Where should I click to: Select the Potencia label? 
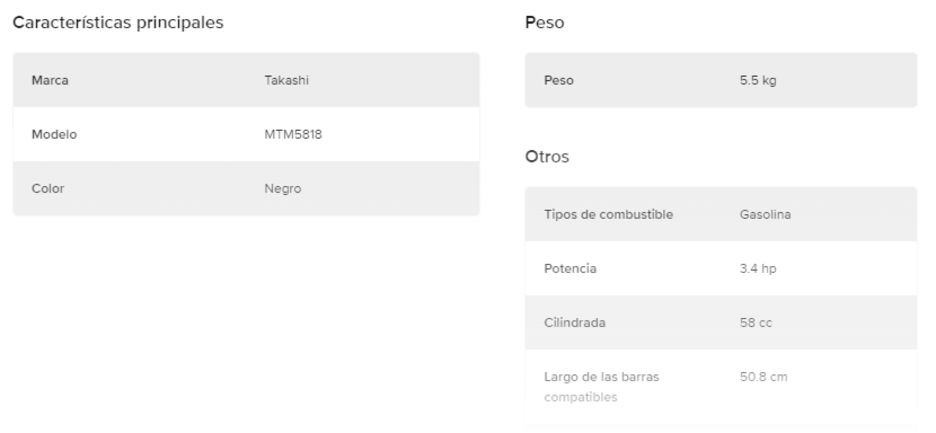tap(570, 268)
